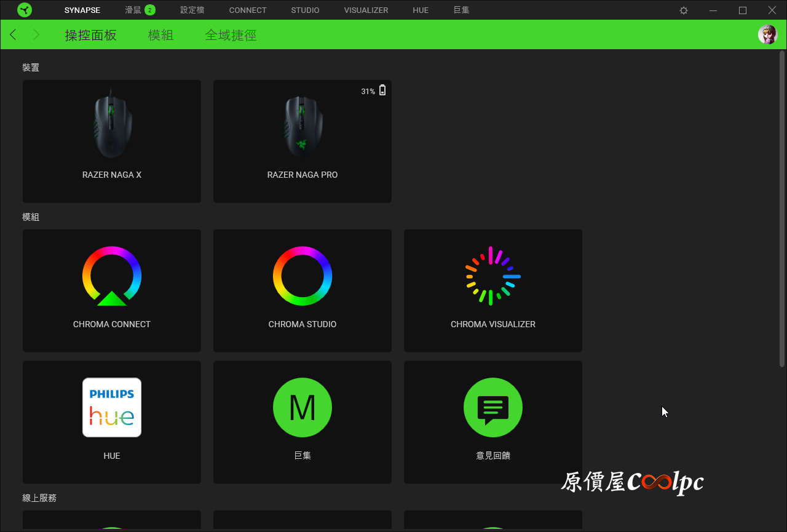Open the 設定檔 tab
This screenshot has width=787, height=532.
click(x=192, y=10)
